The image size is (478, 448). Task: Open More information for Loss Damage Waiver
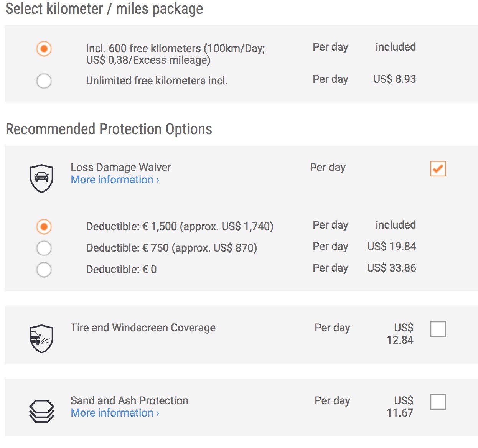(x=115, y=180)
